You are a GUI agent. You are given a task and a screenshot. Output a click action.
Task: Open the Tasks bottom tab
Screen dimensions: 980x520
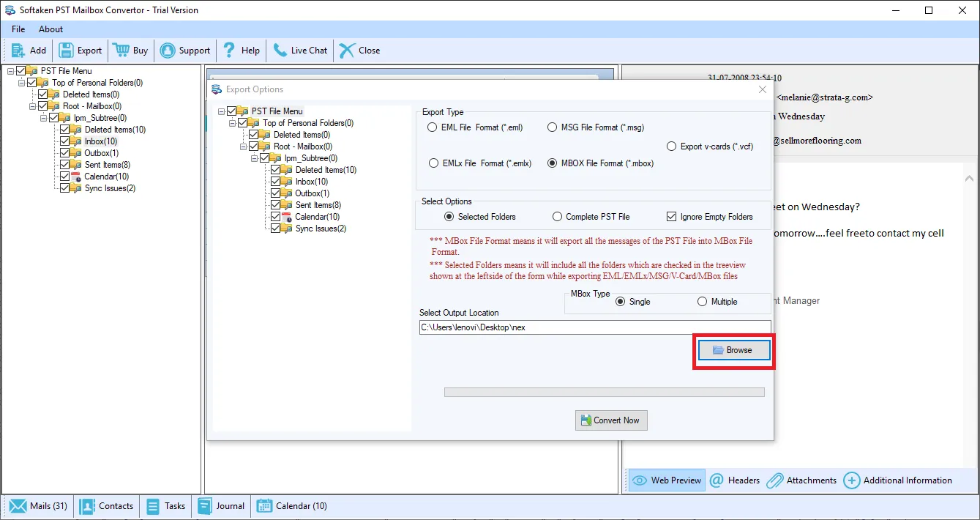[x=165, y=506]
